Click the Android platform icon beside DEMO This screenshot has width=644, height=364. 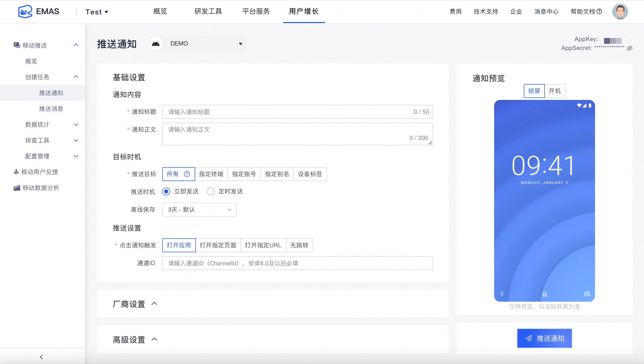[156, 44]
